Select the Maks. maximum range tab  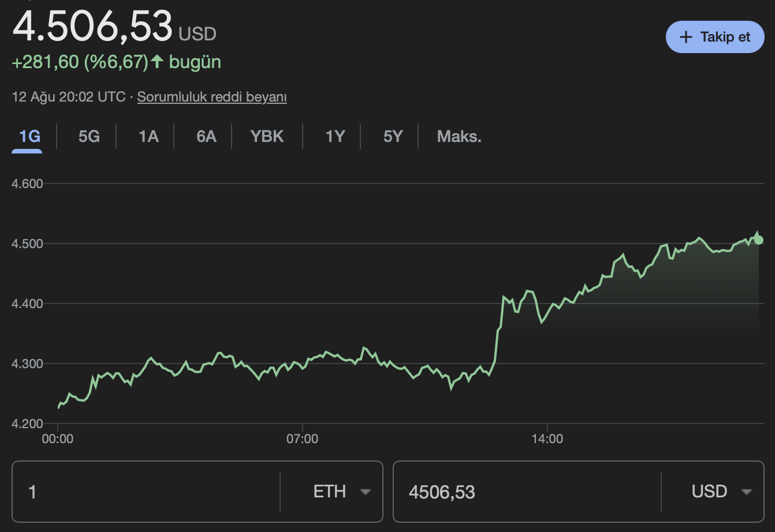459,136
